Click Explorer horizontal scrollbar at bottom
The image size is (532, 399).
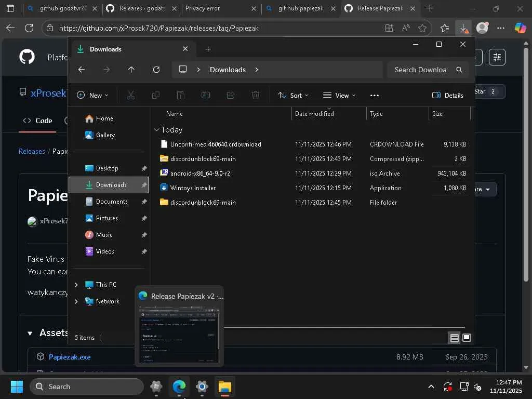pos(344,327)
